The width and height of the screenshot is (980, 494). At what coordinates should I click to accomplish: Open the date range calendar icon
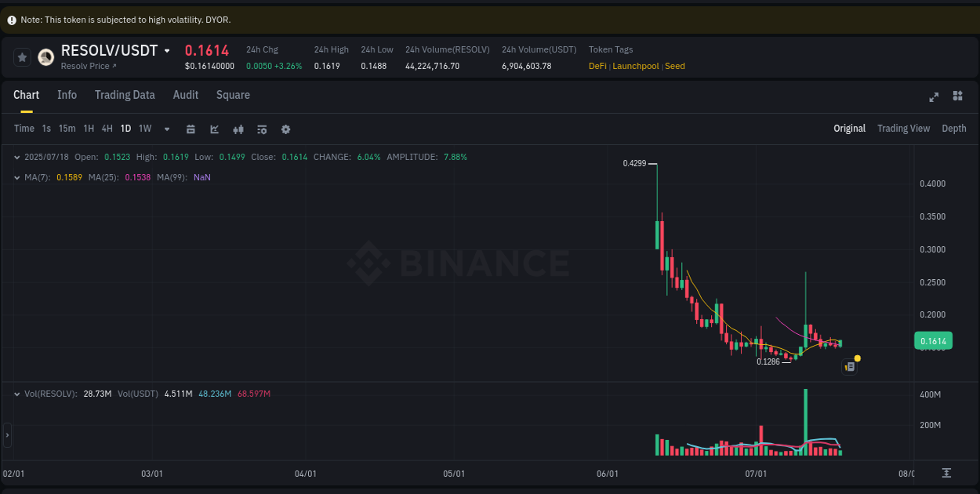click(191, 129)
